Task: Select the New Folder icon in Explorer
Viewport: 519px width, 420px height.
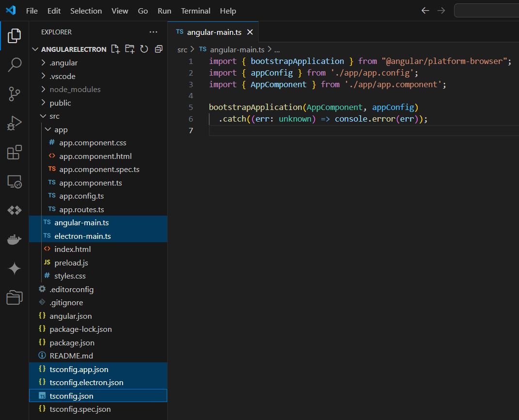Action: (x=129, y=49)
